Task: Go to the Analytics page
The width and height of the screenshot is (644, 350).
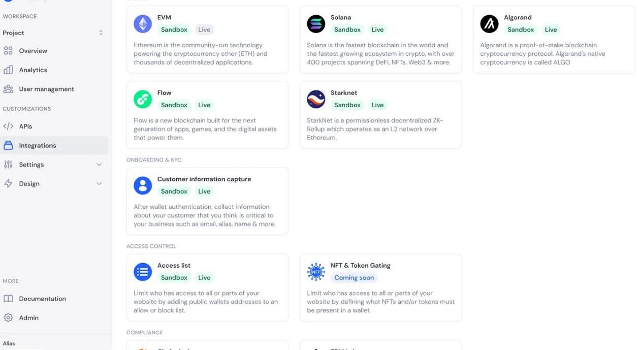Action: click(x=33, y=70)
